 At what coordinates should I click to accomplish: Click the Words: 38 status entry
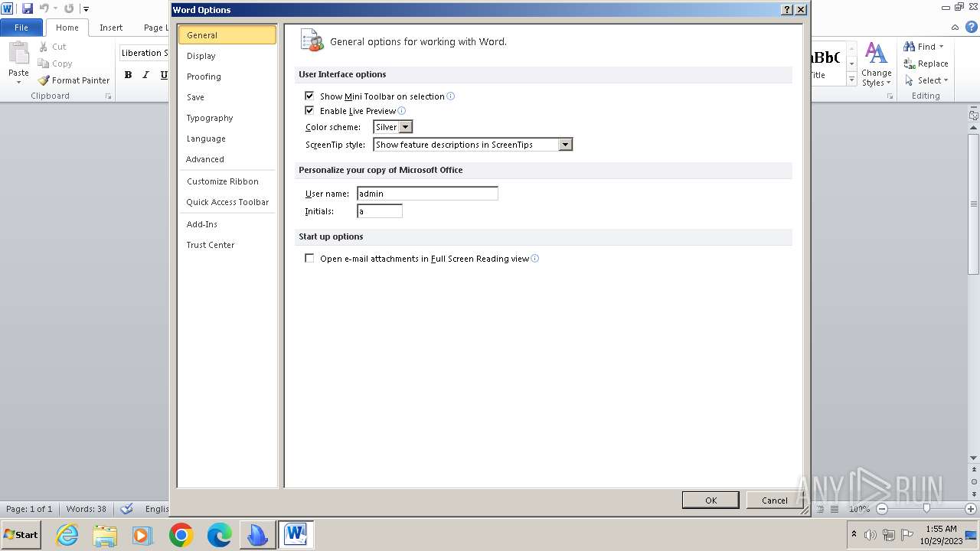coord(87,509)
